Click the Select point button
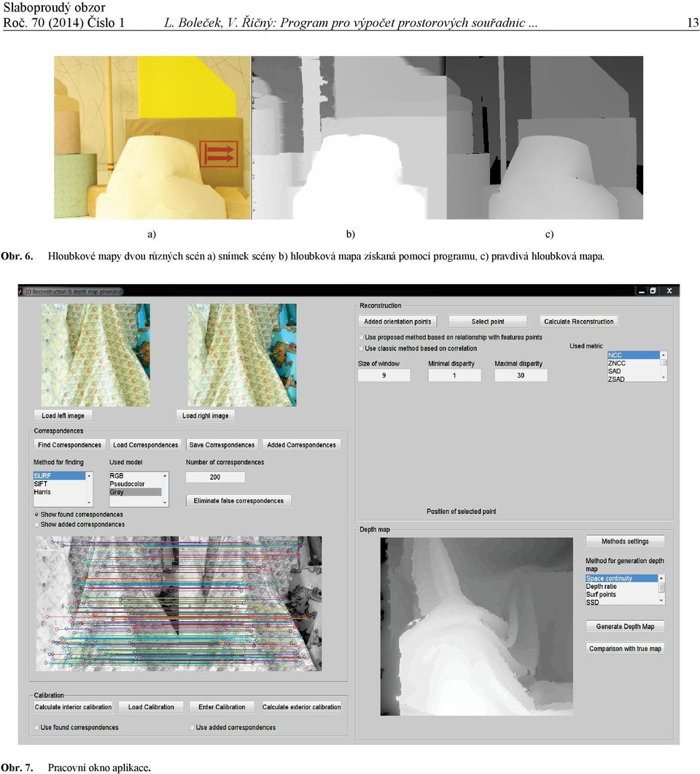The height and width of the screenshot is (774, 700). tap(488, 321)
